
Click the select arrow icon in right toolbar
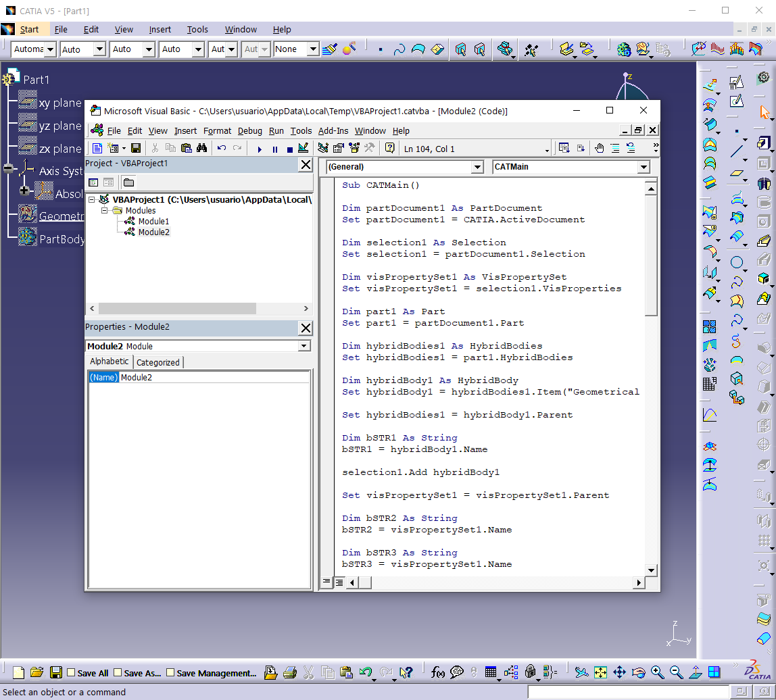point(764,113)
